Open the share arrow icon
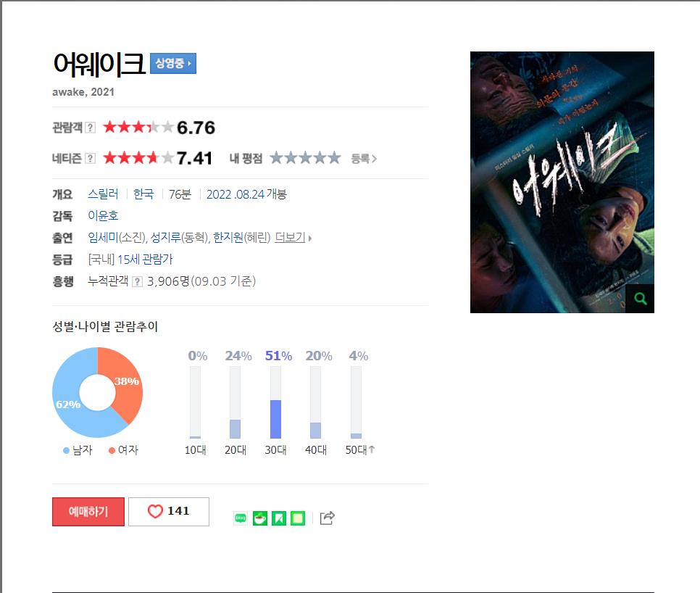 click(327, 518)
